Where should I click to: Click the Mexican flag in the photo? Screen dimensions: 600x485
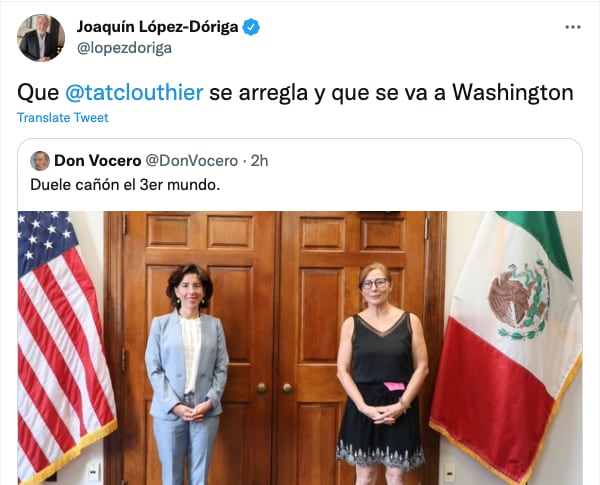pyautogui.click(x=511, y=345)
